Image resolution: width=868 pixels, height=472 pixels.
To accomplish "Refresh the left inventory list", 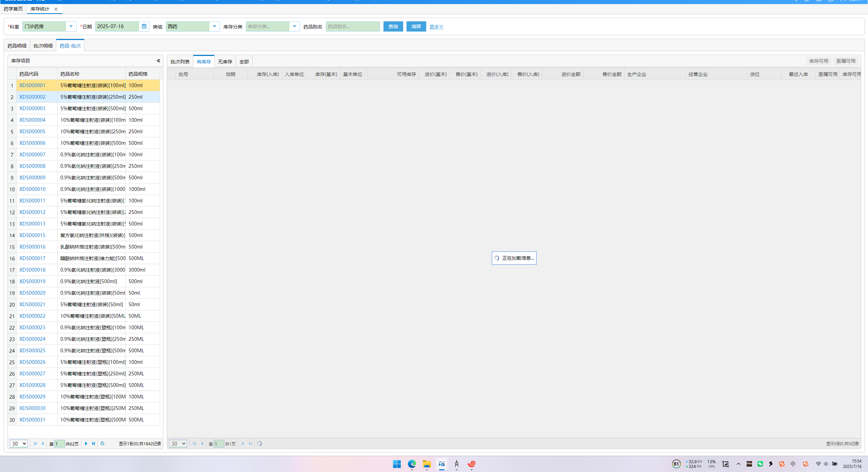I will click(x=102, y=444).
